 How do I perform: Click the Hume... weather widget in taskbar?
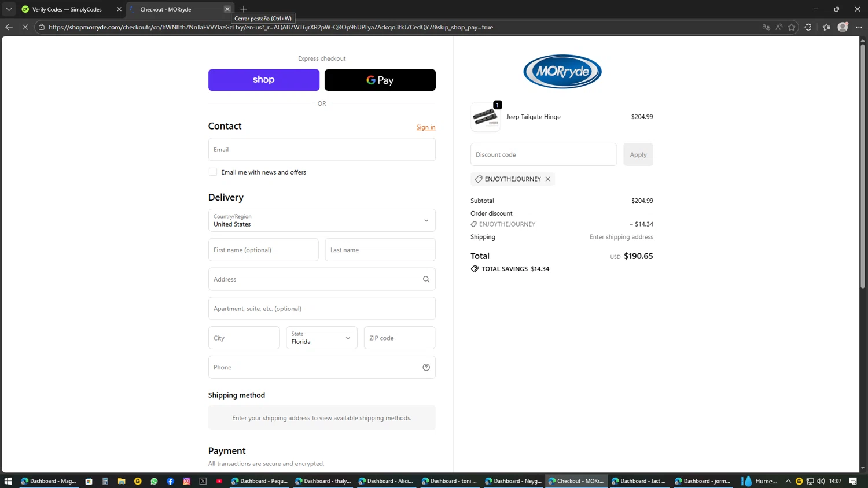coord(759,481)
